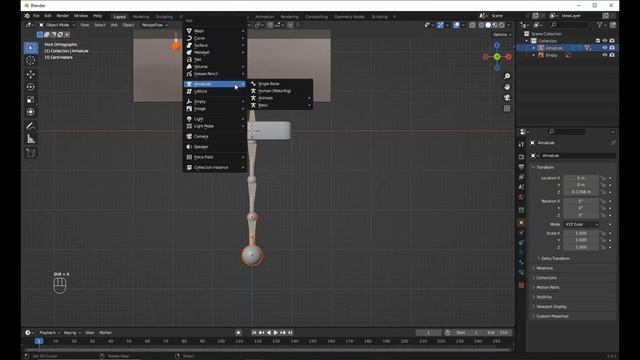This screenshot has height=360, width=640.
Task: Choose Human (Meta-Rig) from submenu
Action: pyautogui.click(x=281, y=91)
